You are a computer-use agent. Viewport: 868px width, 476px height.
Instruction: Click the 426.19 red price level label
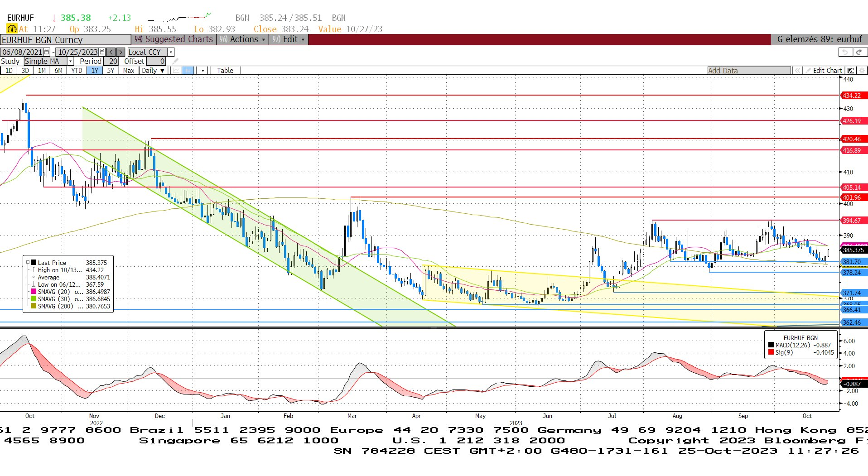tap(854, 121)
